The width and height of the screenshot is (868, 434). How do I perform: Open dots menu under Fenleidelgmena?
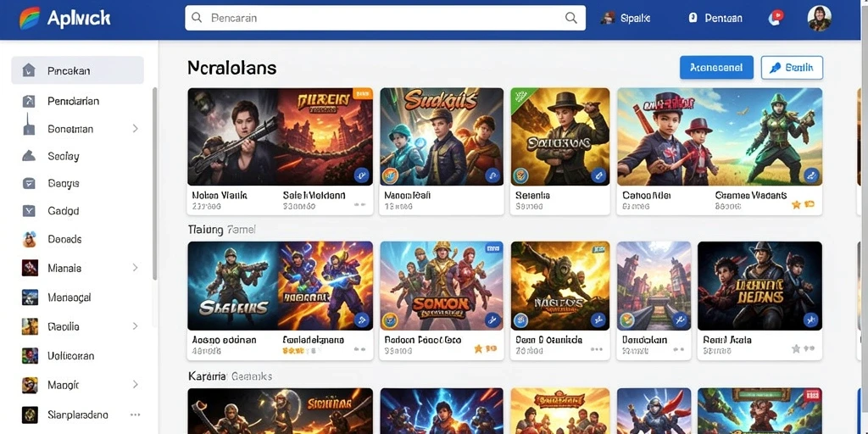point(359,350)
